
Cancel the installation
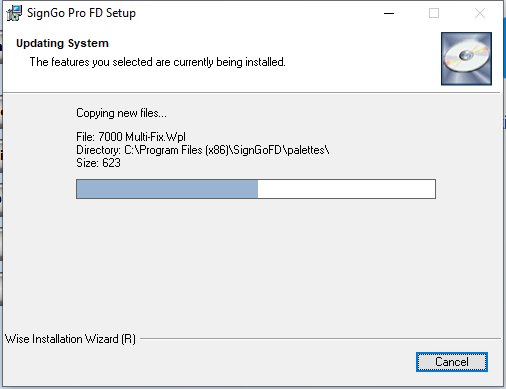tap(452, 362)
